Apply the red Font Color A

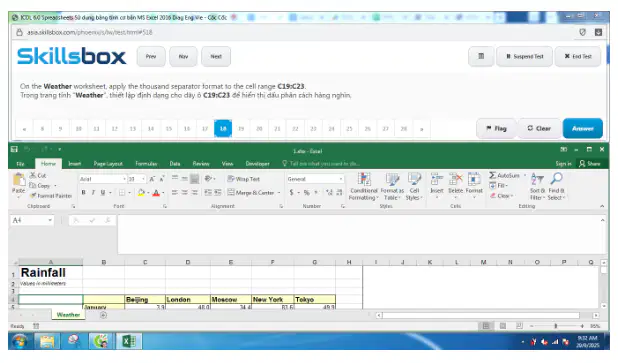(x=156, y=192)
